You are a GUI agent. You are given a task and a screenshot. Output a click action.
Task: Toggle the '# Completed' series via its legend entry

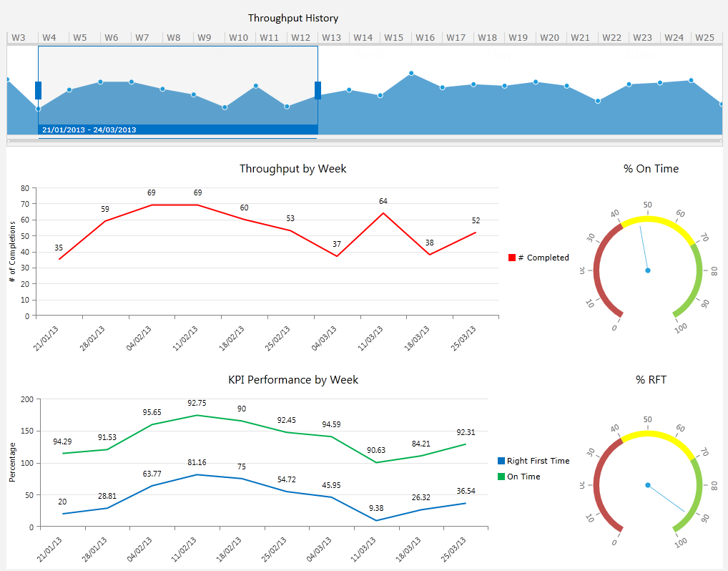tap(541, 258)
